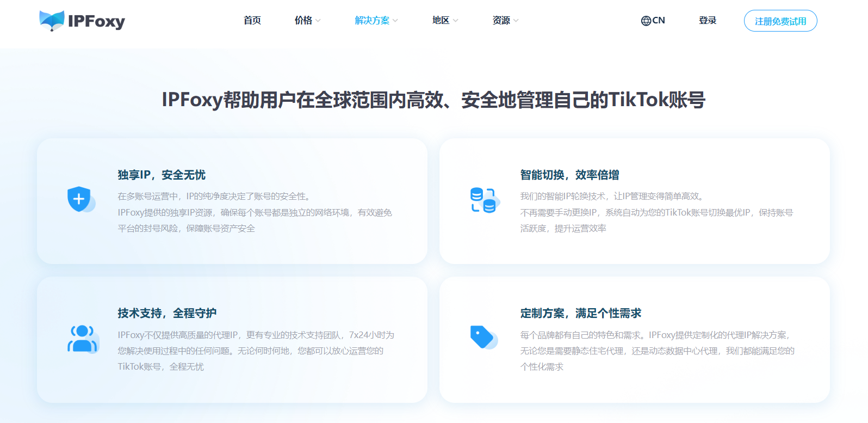Expand the chevron next to 解决方案

pyautogui.click(x=395, y=21)
